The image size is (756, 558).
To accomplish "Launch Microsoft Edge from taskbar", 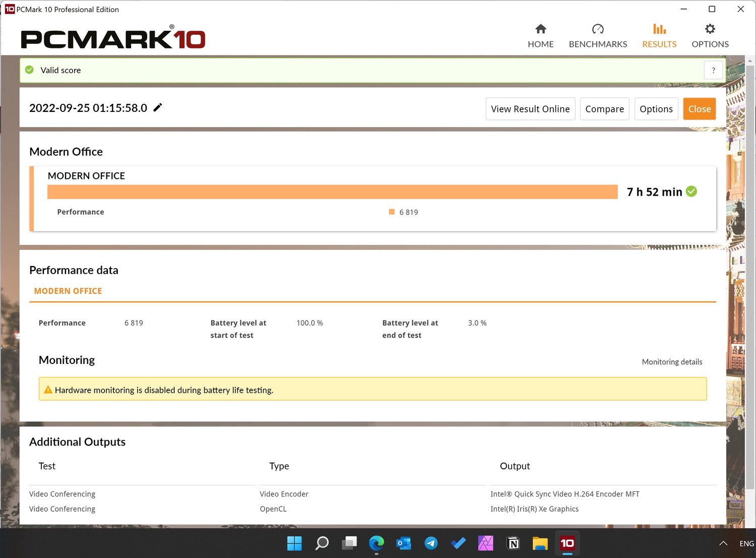I will pos(376,543).
